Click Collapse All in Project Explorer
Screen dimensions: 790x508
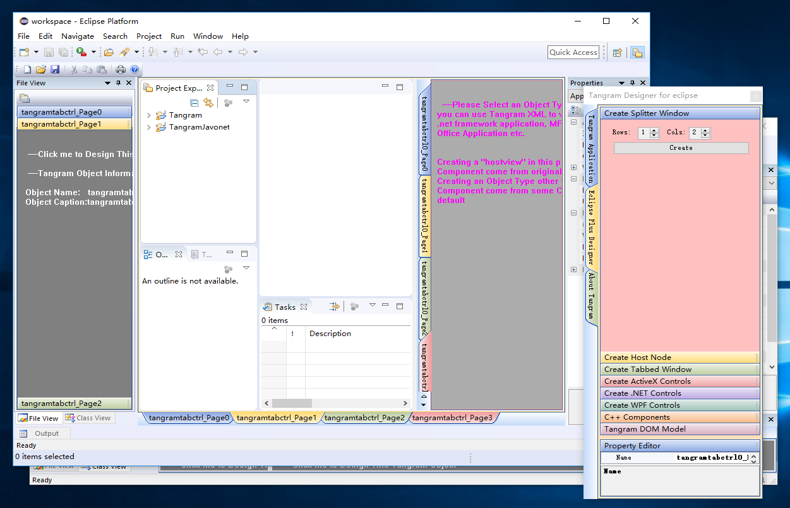[x=194, y=103]
